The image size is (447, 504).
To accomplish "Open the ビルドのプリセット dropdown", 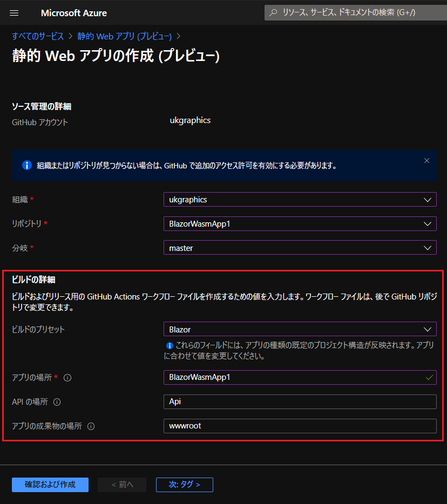I will pyautogui.click(x=300, y=329).
